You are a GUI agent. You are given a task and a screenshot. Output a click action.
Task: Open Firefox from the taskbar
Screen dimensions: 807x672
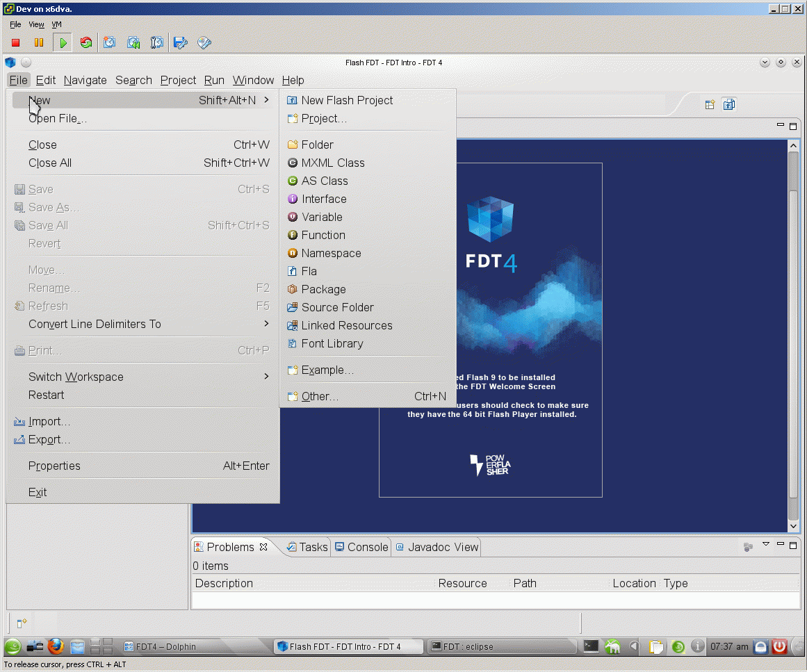tap(56, 646)
